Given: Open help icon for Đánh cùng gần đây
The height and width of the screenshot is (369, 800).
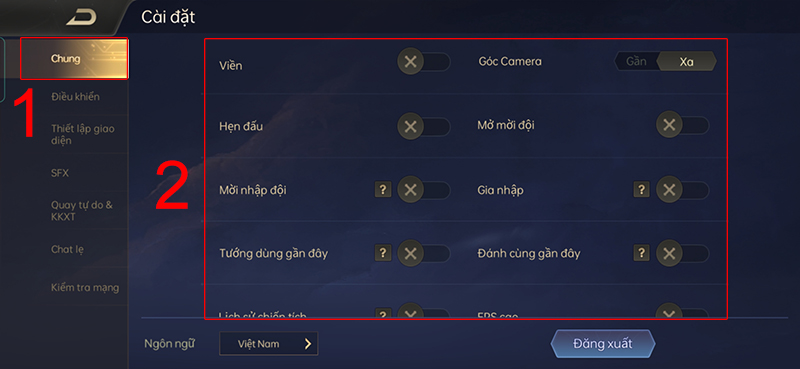Looking at the screenshot, I should point(641,253).
